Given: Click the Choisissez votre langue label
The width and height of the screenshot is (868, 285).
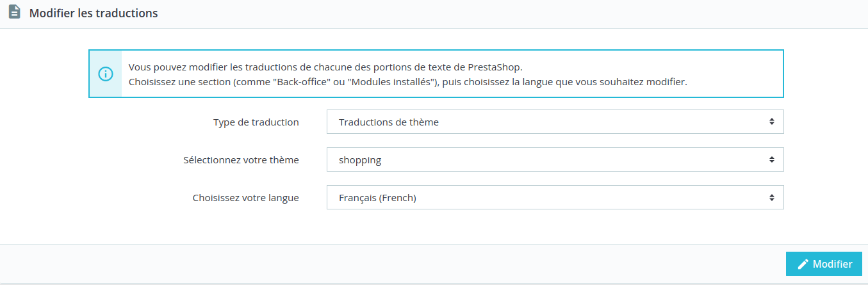Looking at the screenshot, I should click(246, 198).
